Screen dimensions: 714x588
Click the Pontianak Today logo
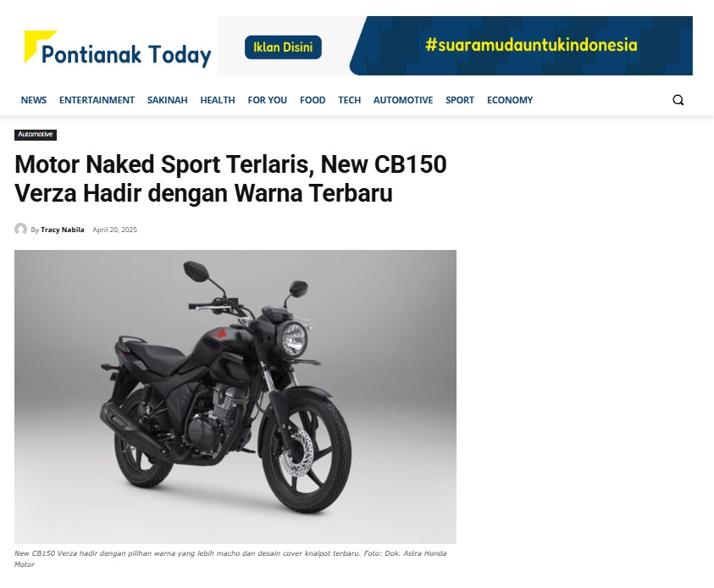[x=118, y=50]
